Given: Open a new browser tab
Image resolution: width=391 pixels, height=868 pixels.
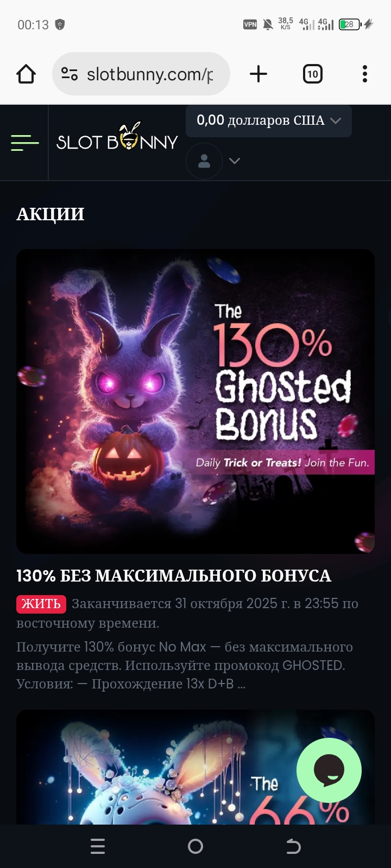Looking at the screenshot, I should click(x=258, y=74).
